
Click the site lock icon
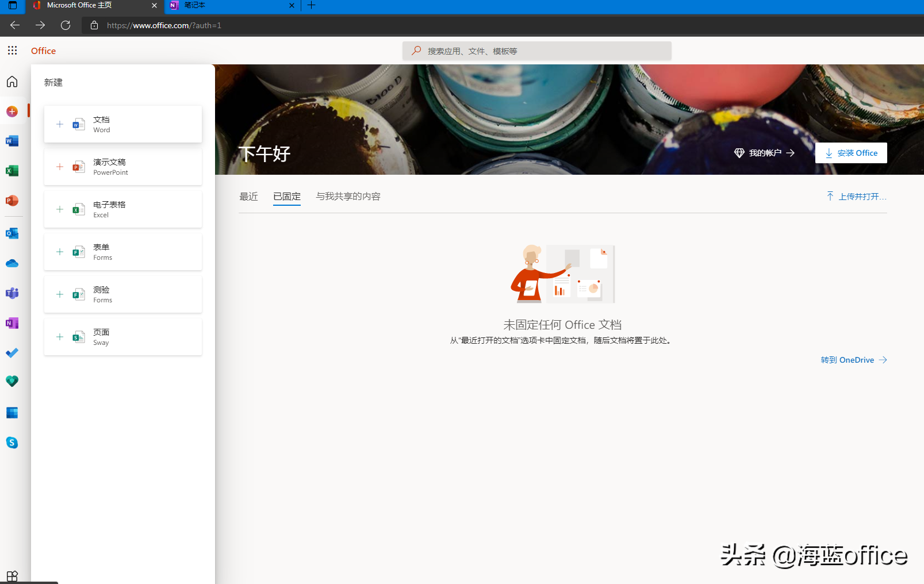point(94,25)
